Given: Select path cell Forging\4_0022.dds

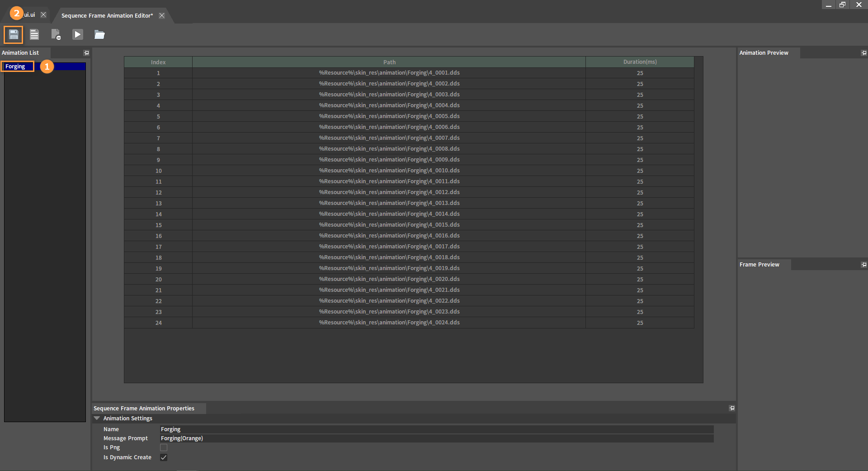Looking at the screenshot, I should (389, 301).
